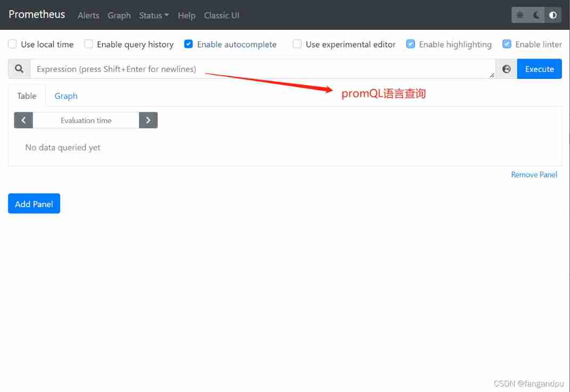The image size is (570, 392).
Task: Switch to the Graph panel tab
Action: click(66, 96)
